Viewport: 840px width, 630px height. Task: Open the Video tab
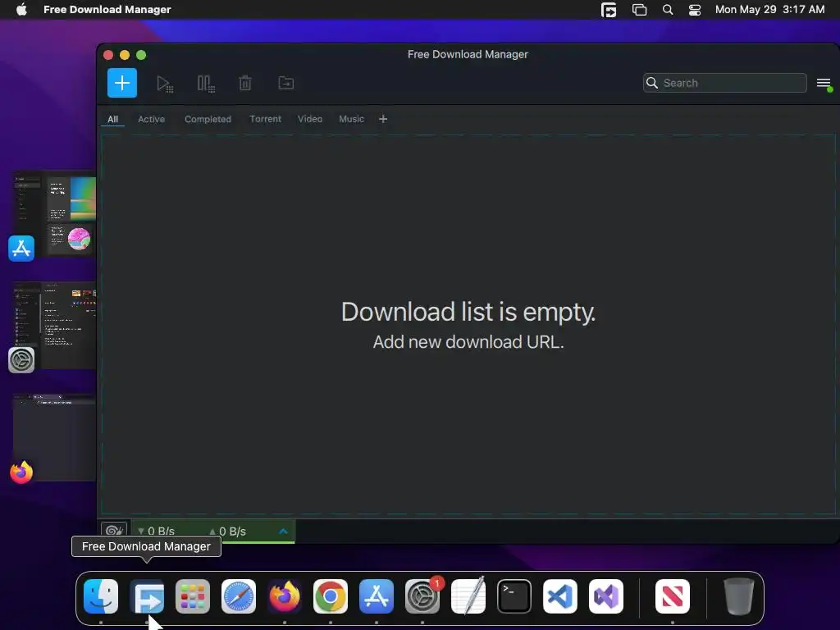pos(310,119)
